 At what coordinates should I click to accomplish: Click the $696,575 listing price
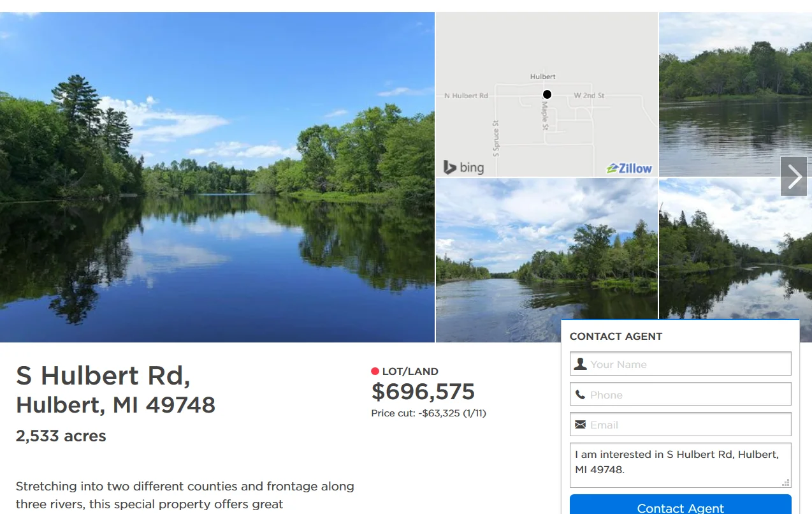click(423, 391)
